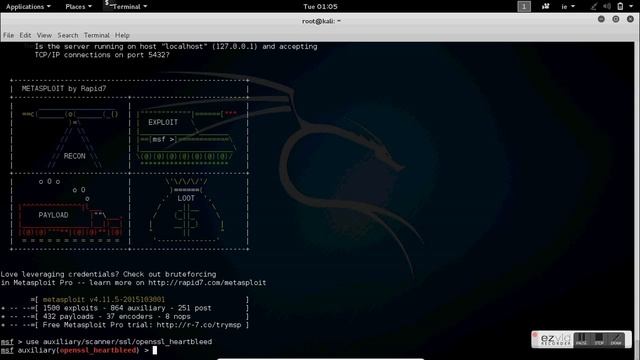Maximize the root@kali terminal window
This screenshot has height=360, width=640.
[616, 19]
